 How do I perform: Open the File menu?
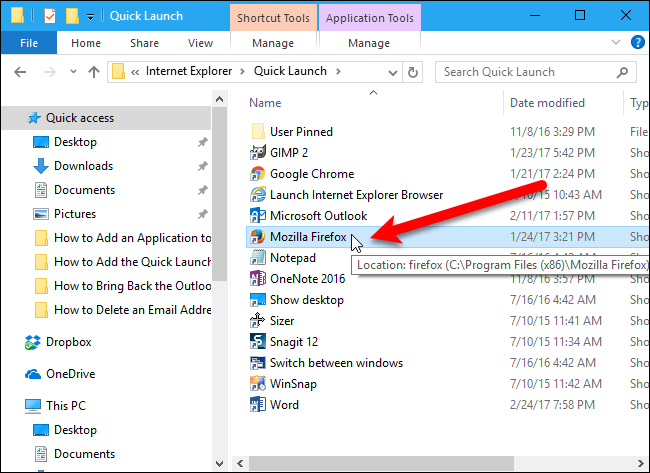(x=29, y=43)
